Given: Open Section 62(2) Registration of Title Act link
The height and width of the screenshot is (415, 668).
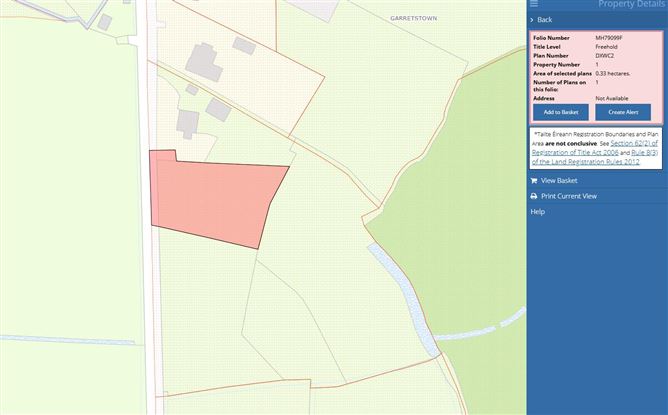Looking at the screenshot, I should coord(595,148).
